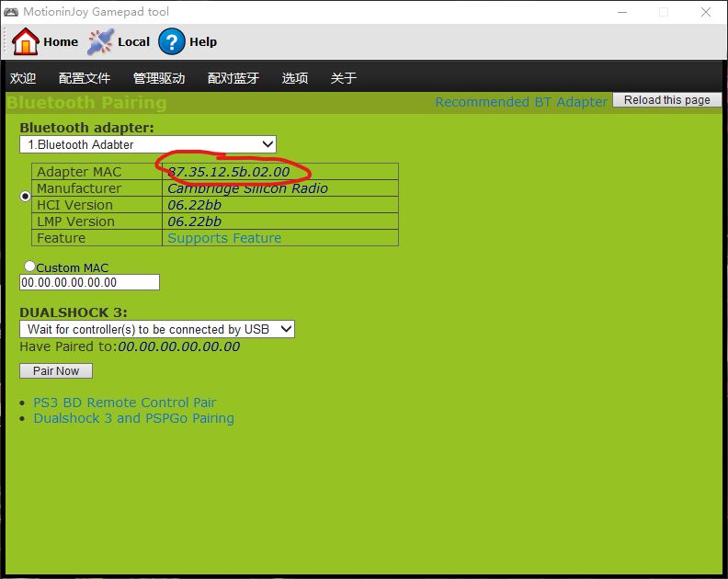
Task: Open the Recommended BT Adapter link
Action: point(521,102)
